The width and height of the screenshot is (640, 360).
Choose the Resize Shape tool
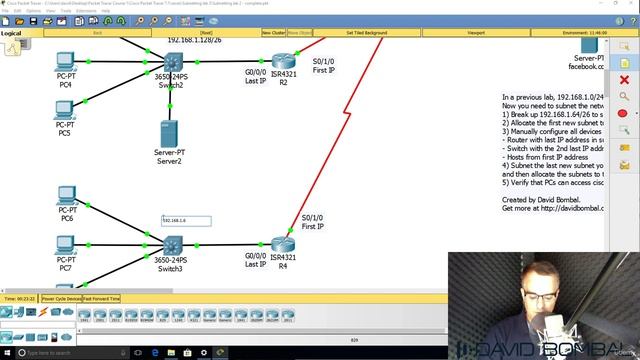[624, 130]
